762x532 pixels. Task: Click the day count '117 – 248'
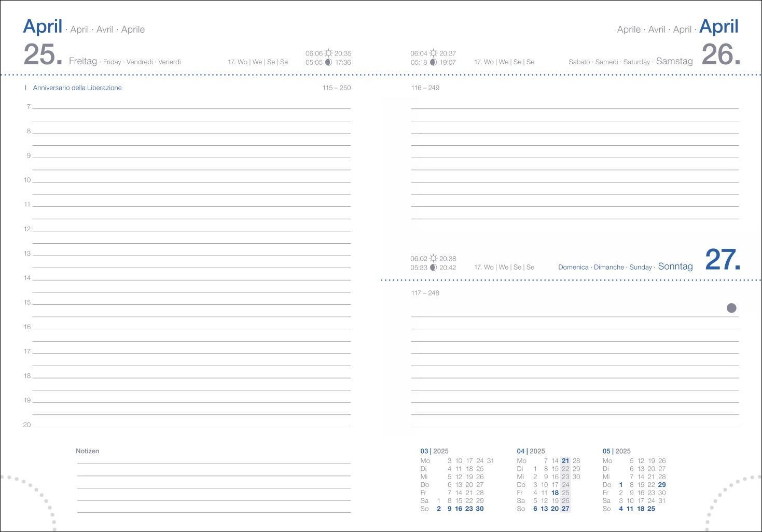(x=425, y=293)
